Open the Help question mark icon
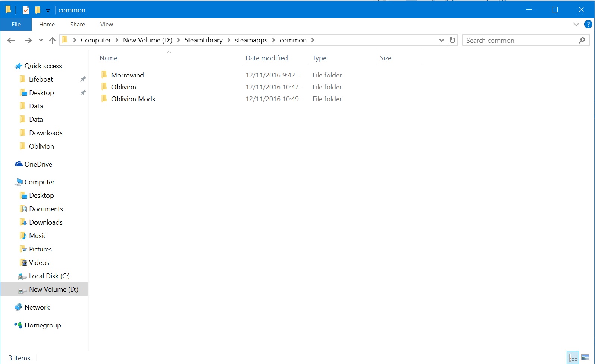Screen dimensions: 595x364 (x=588, y=24)
